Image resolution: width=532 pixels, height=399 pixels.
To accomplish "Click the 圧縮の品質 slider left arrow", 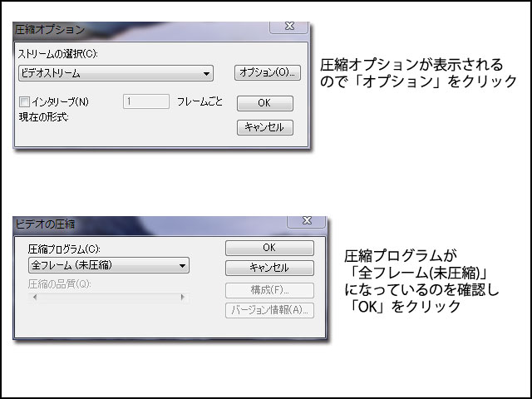I will (35, 298).
